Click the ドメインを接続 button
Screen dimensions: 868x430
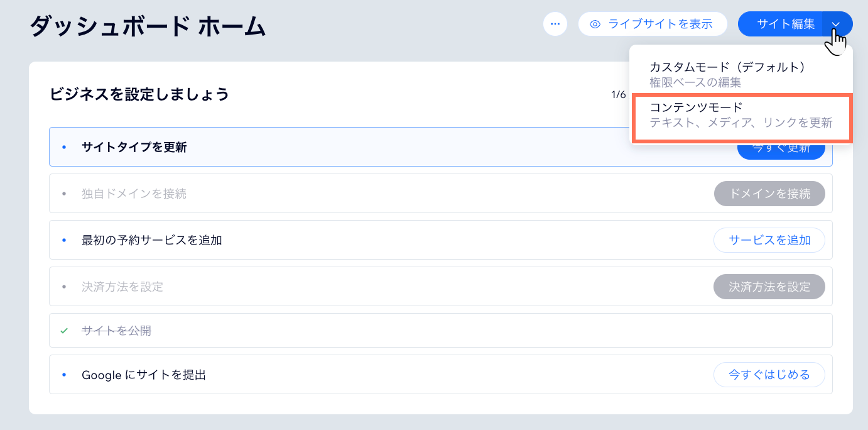pos(769,194)
